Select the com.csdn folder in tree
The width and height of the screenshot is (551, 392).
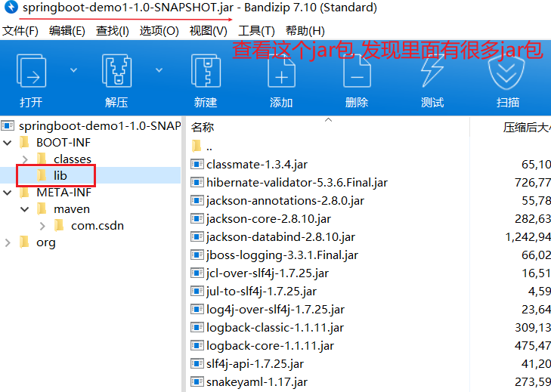pyautogui.click(x=98, y=226)
